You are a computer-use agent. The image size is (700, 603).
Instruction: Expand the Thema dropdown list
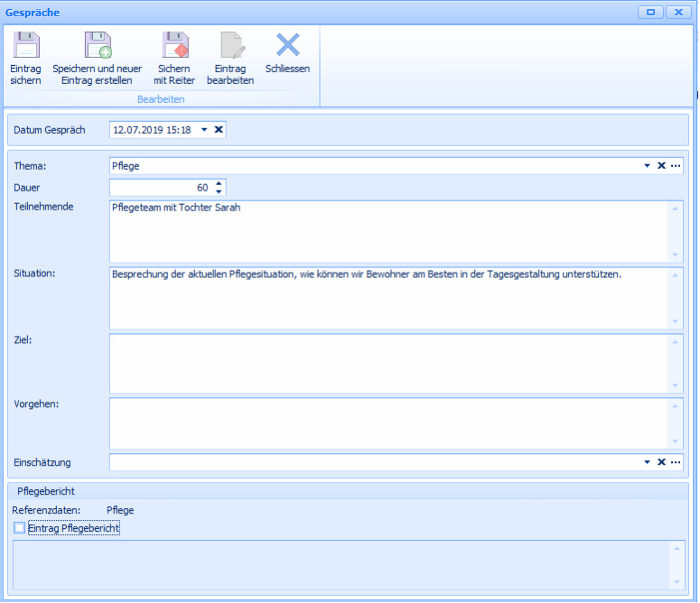point(647,166)
